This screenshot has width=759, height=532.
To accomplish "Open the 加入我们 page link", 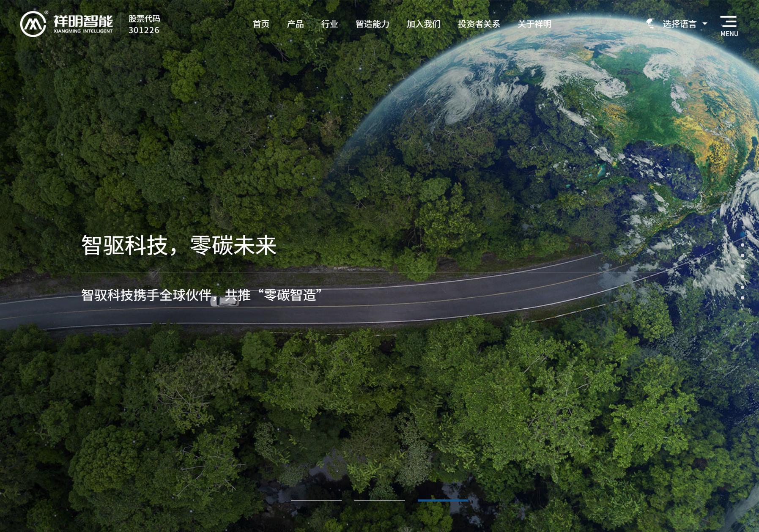I will click(424, 24).
